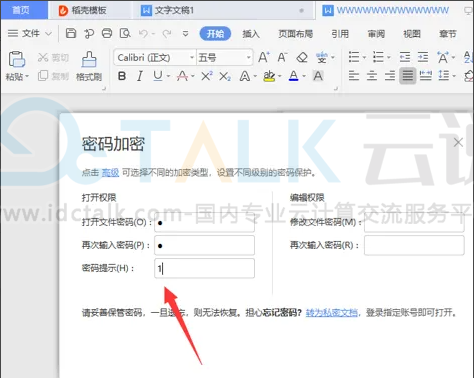Switch to the 页面布局 ribbon tab
This screenshot has height=378, width=474.
[295, 34]
